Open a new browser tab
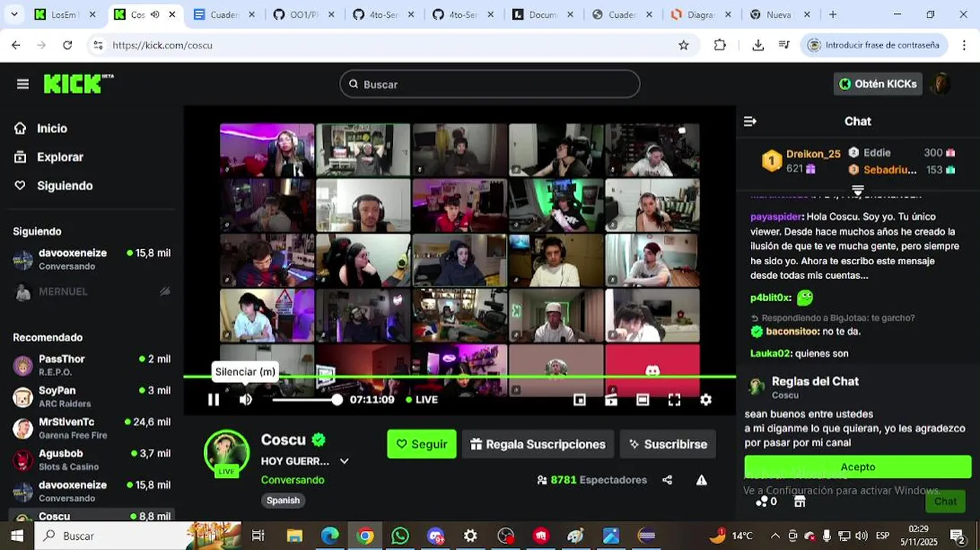Image resolution: width=980 pixels, height=550 pixels. click(x=833, y=15)
